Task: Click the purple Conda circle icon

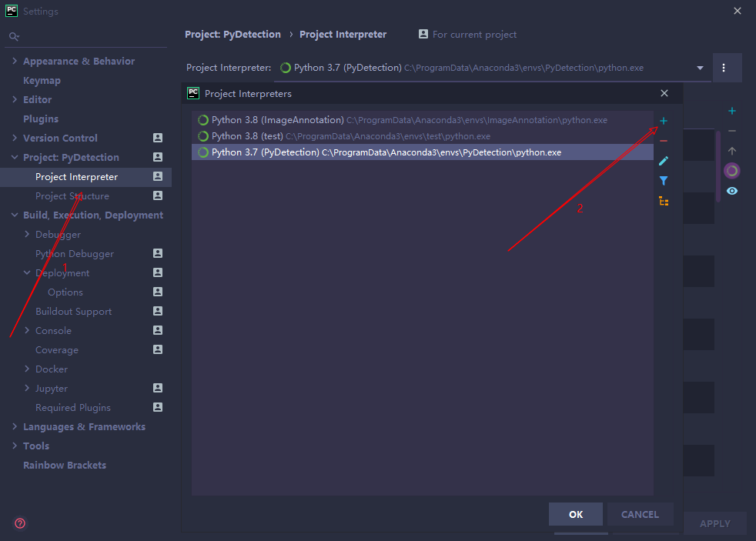Action: click(732, 171)
